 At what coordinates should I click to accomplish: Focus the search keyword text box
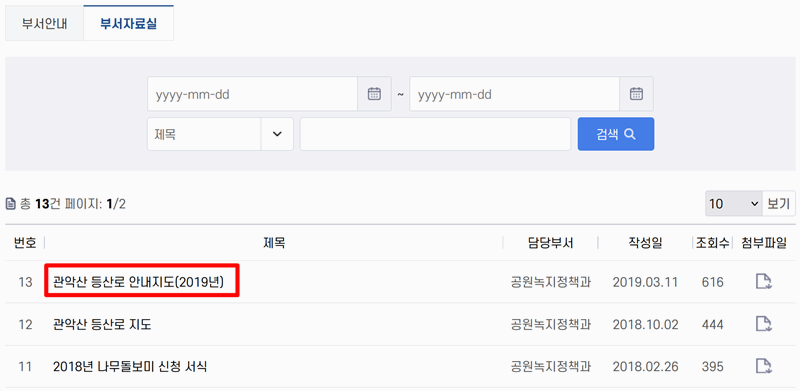point(435,134)
